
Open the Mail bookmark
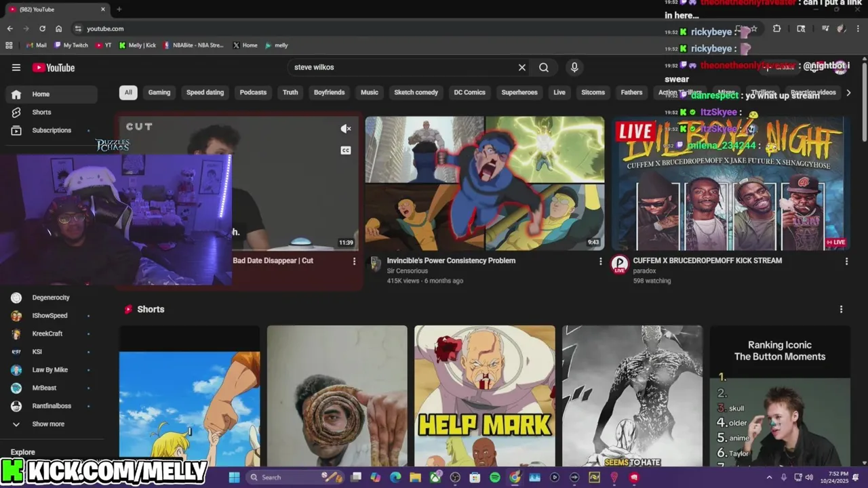36,45
